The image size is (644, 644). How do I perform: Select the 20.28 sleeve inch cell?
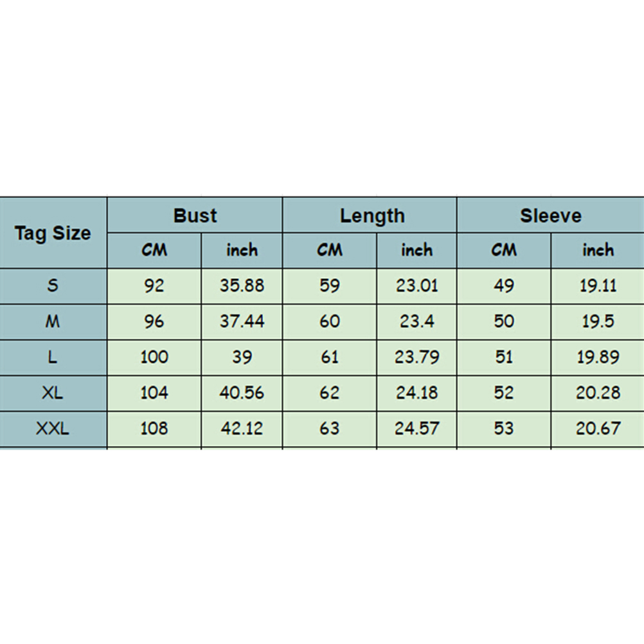pos(598,393)
